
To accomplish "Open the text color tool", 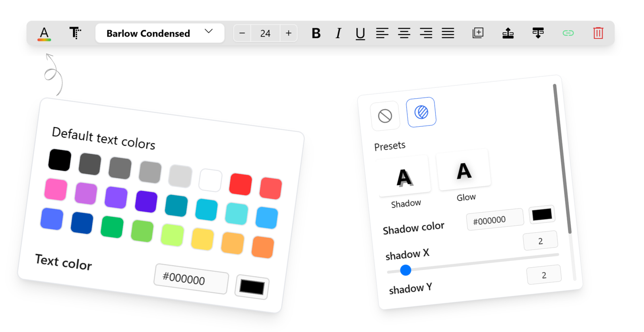I will tap(44, 33).
